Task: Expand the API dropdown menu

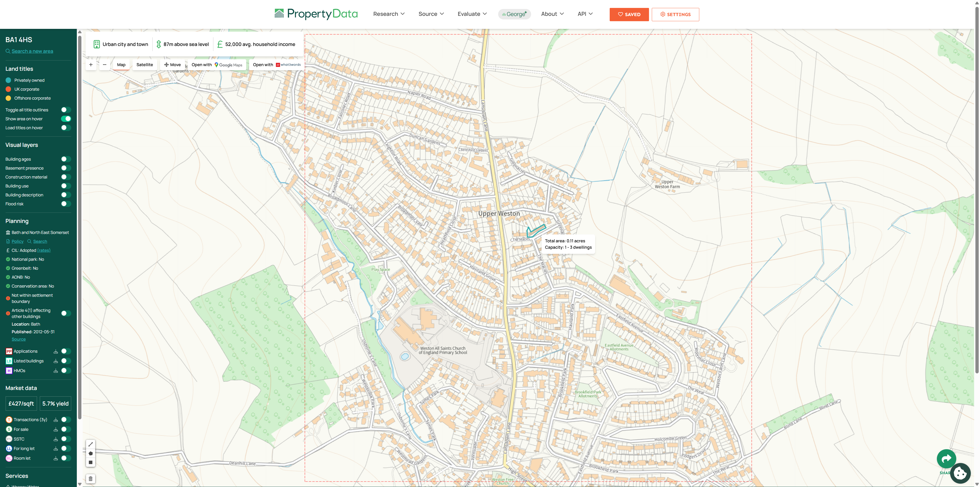Action: 585,14
